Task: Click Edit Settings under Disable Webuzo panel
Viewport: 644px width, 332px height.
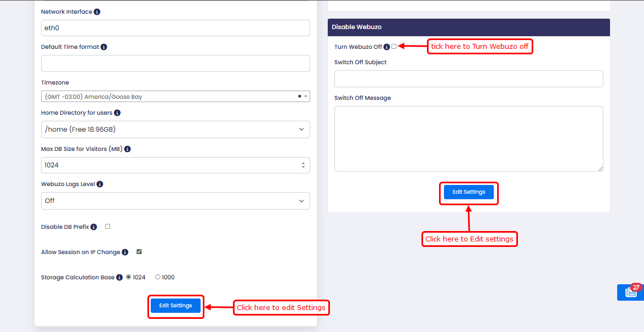Action: pos(469,192)
